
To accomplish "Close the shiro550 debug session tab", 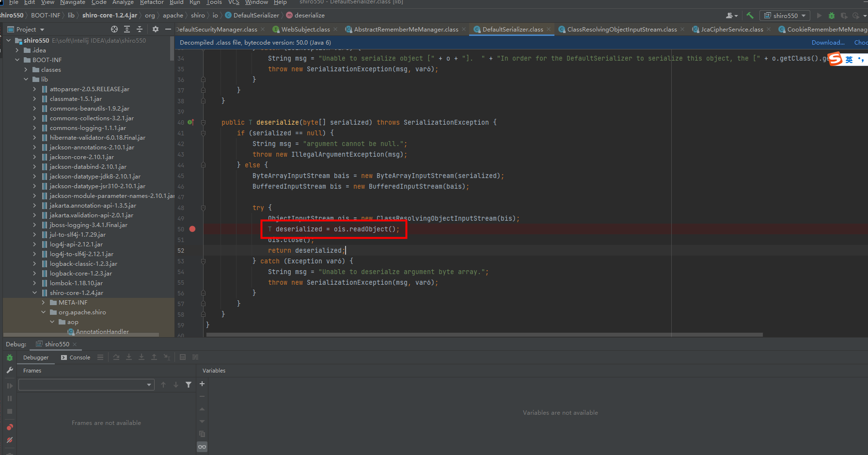I will (75, 344).
